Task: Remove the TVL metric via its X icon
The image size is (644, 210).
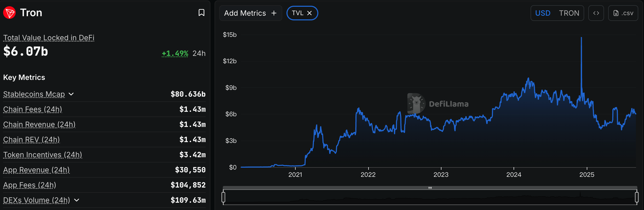Action: [x=310, y=13]
